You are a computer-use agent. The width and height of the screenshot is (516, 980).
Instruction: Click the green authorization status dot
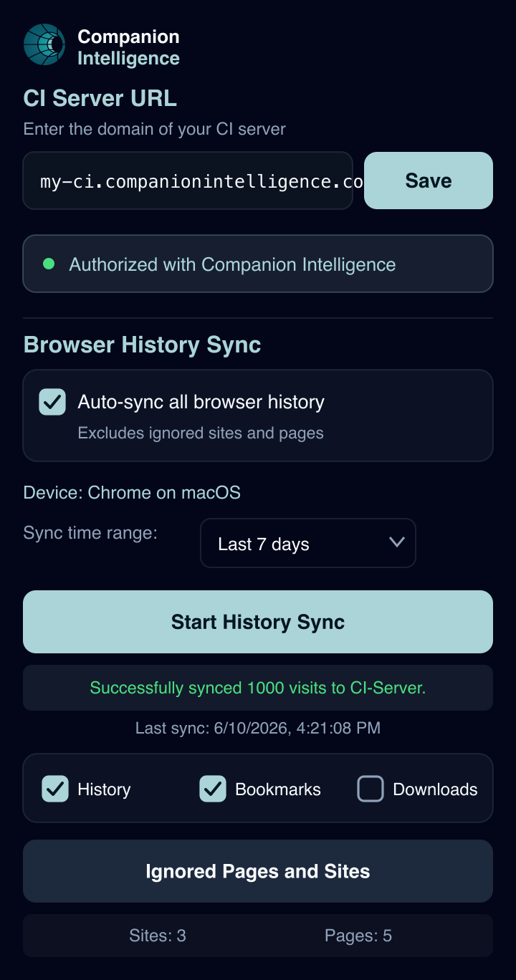(x=49, y=264)
